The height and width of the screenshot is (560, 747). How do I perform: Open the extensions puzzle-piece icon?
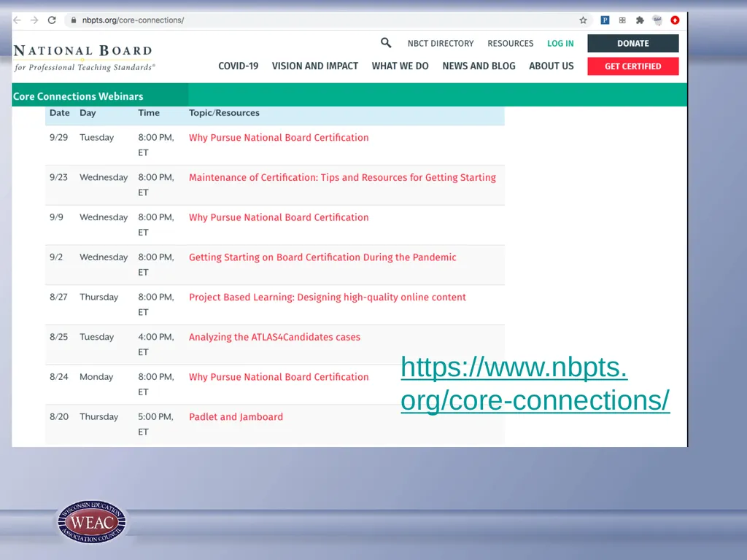click(640, 20)
